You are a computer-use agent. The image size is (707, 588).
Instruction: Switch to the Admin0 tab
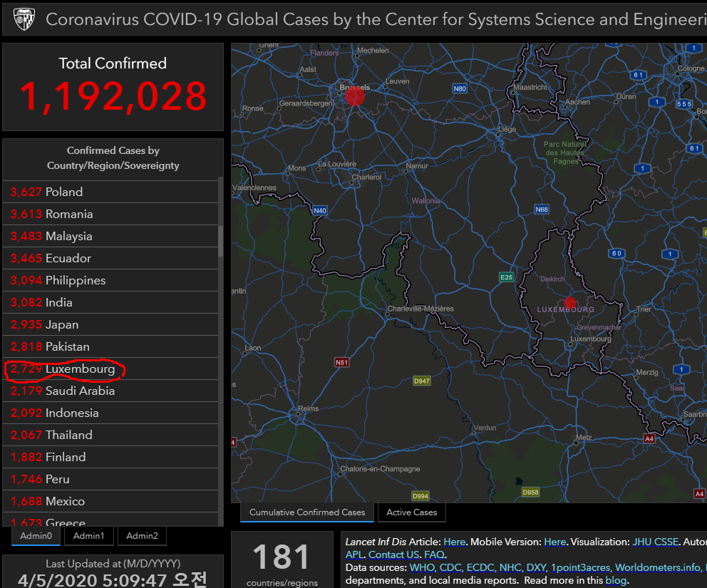tap(36, 536)
